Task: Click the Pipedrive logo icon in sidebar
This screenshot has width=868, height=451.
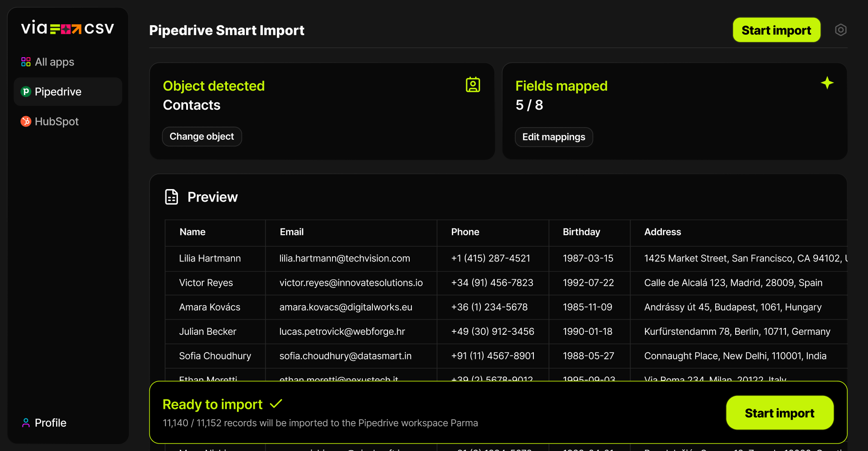Action: [x=26, y=92]
